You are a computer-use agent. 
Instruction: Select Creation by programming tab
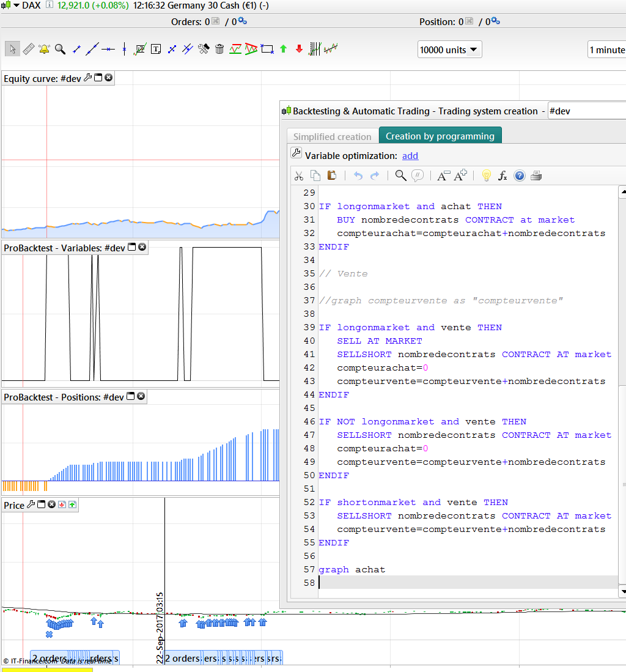click(x=440, y=136)
